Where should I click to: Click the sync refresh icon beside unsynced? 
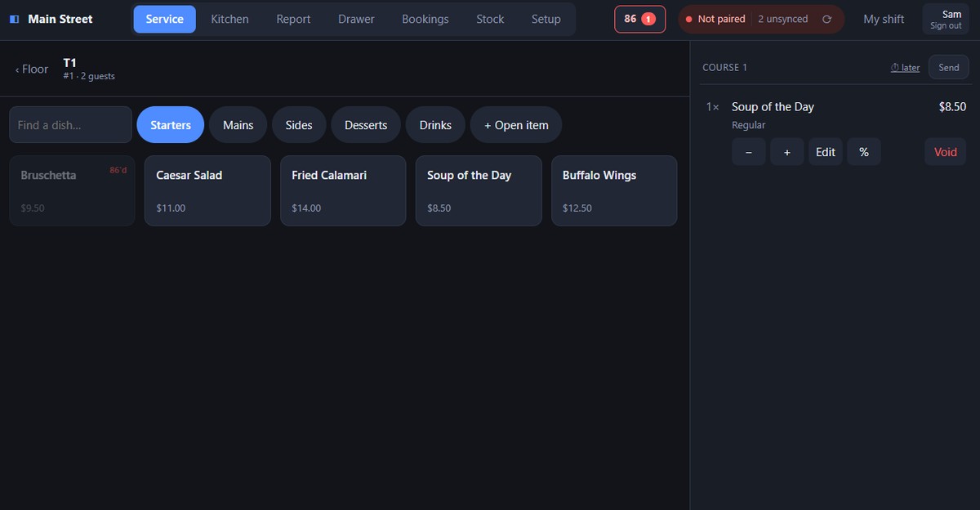coord(826,19)
